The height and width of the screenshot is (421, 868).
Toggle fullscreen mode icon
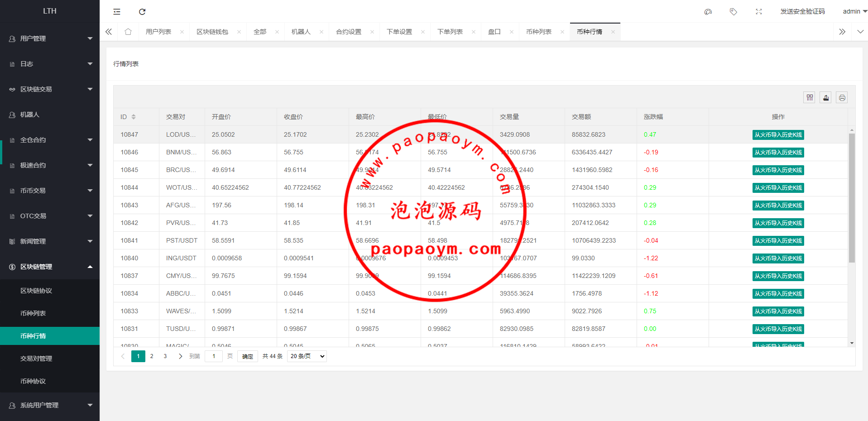[759, 12]
